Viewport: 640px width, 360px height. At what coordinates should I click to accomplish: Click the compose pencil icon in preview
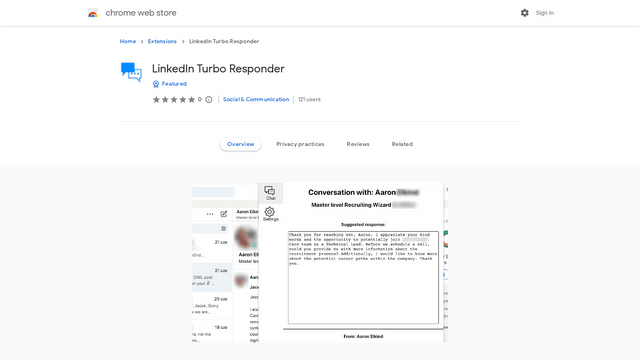coord(224,214)
